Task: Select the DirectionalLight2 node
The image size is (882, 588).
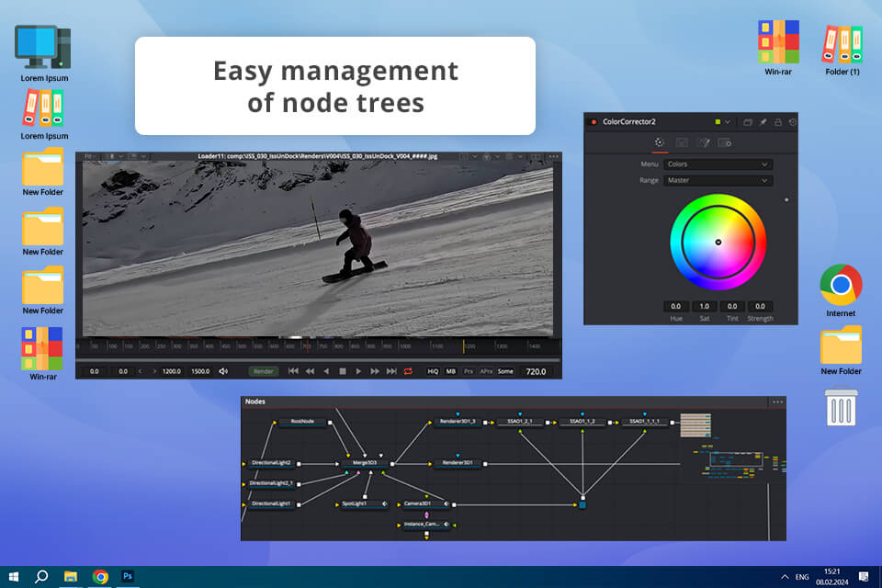Action: (271, 463)
